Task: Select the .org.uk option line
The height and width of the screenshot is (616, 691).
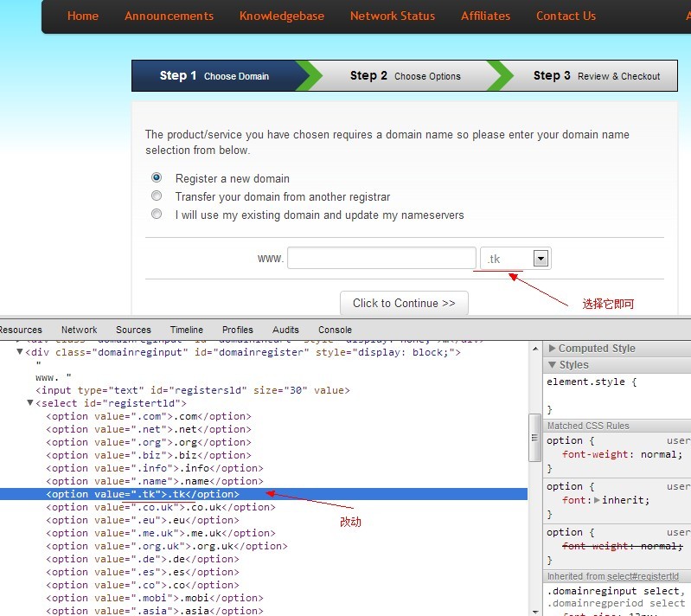Action: point(167,546)
